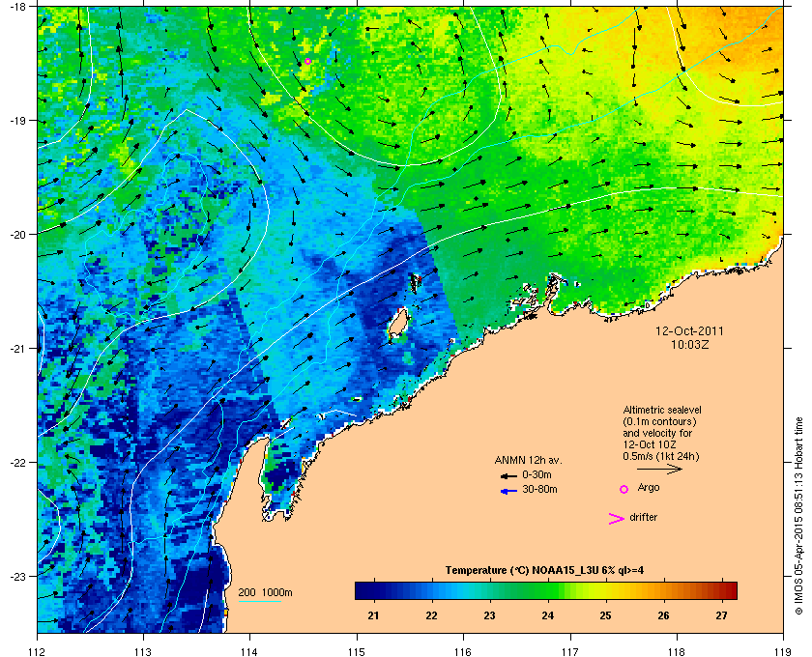This screenshot has width=812, height=657.
Task: Click the time label 10:03Z
Action: [690, 344]
